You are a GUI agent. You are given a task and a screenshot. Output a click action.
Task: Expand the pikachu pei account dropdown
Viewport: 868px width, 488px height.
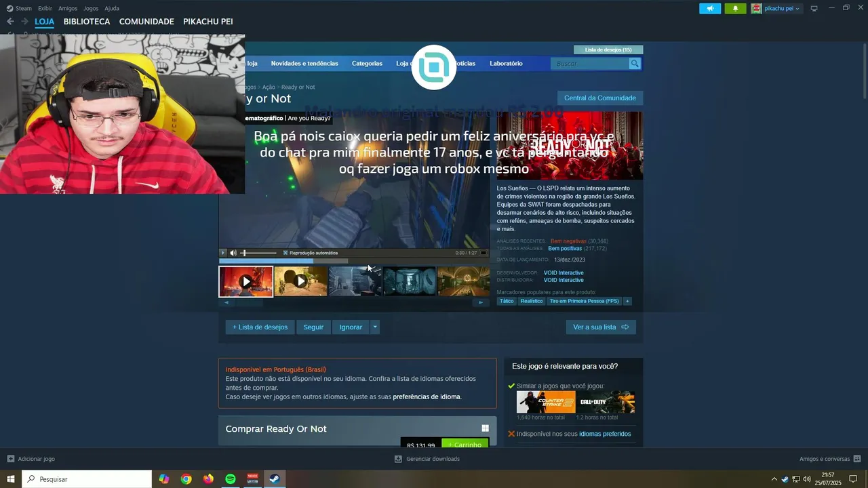(797, 9)
